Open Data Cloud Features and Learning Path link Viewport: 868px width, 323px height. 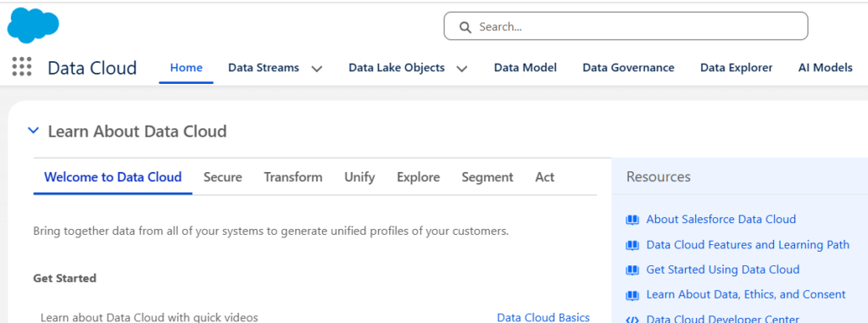pos(748,245)
